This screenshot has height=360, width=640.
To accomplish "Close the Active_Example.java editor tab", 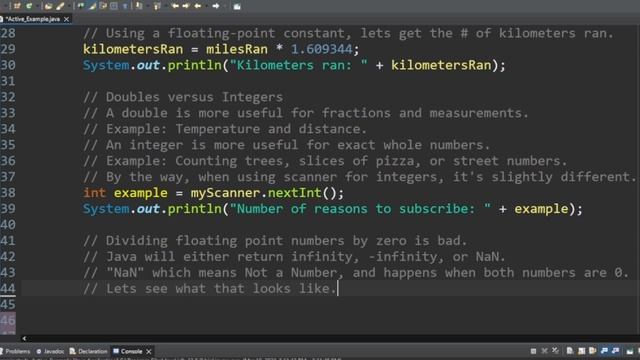I will click(67, 19).
